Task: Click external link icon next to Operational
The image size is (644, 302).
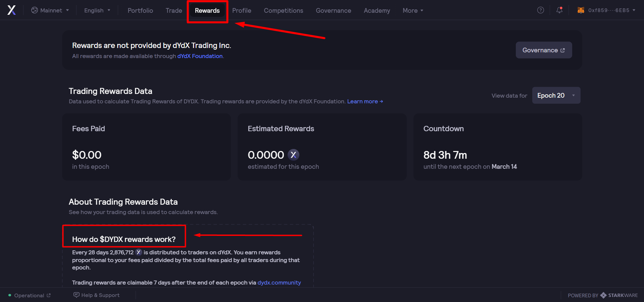Action: coord(49,295)
